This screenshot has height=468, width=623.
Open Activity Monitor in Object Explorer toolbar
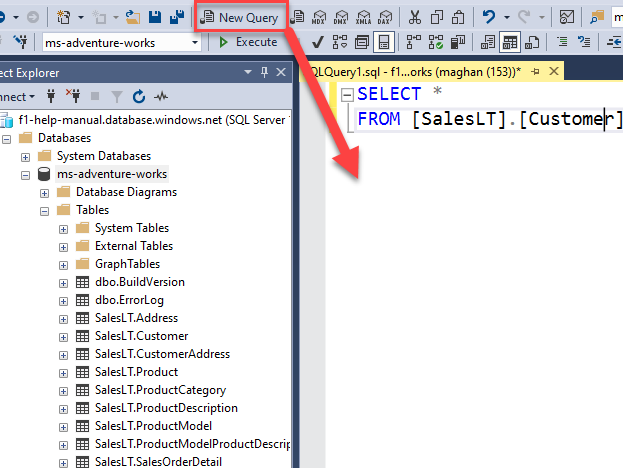pos(161,96)
